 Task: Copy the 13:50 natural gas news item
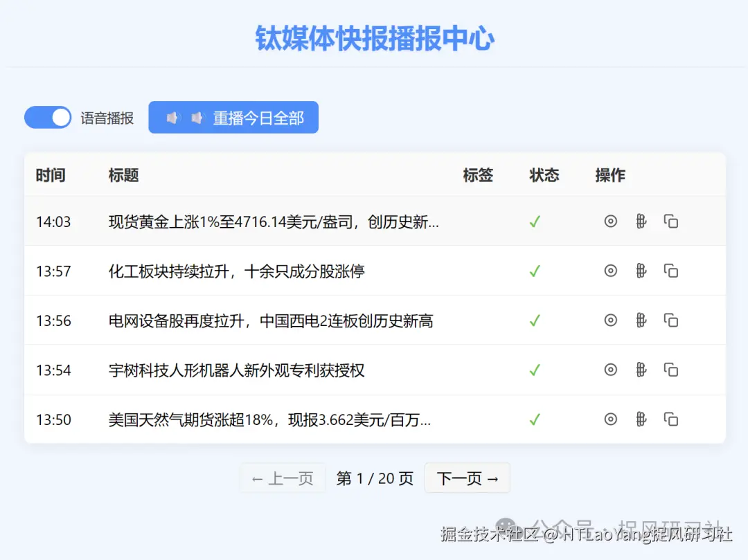point(670,419)
